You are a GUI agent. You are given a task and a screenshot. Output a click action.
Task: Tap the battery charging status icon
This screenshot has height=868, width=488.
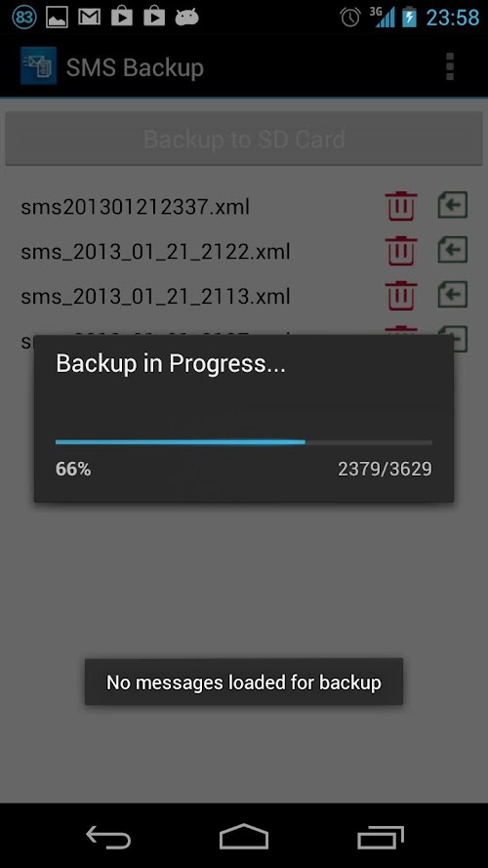pyautogui.click(x=410, y=18)
